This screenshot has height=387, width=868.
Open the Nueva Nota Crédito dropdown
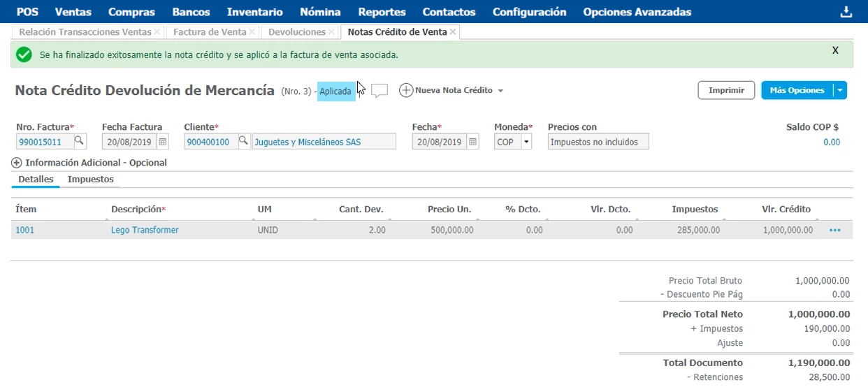click(x=500, y=91)
